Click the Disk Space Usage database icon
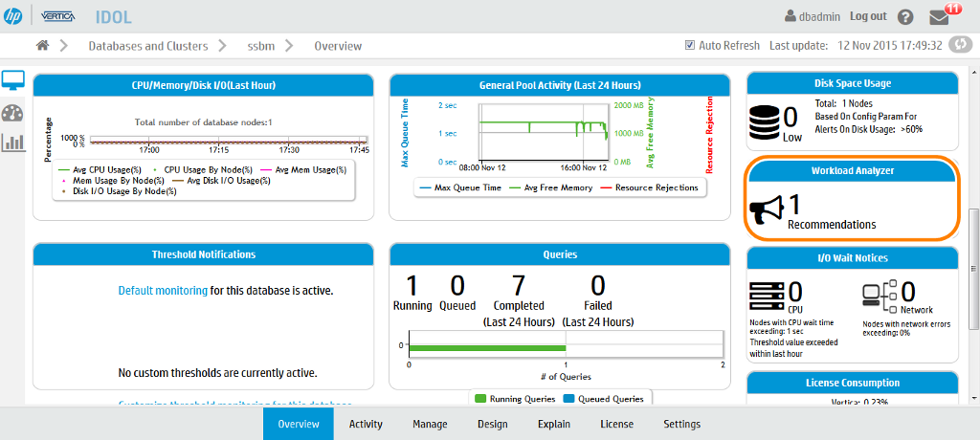Screen dimensions: 980x440 point(765,121)
